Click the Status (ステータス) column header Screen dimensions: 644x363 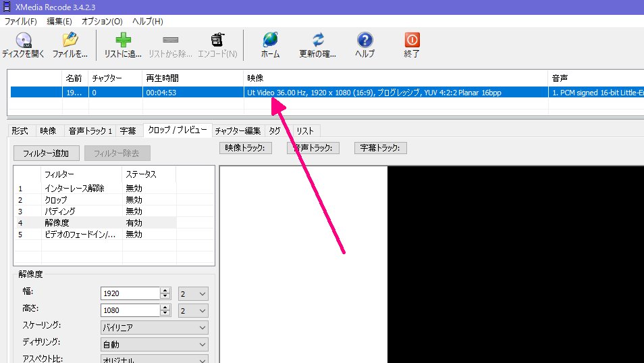pos(149,174)
